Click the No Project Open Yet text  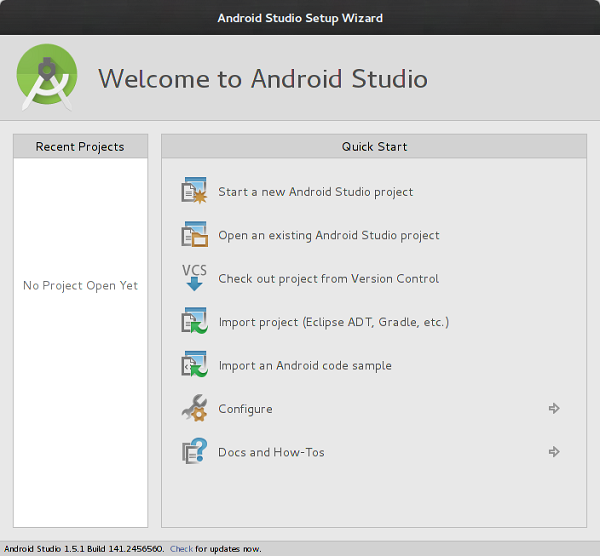coord(80,285)
